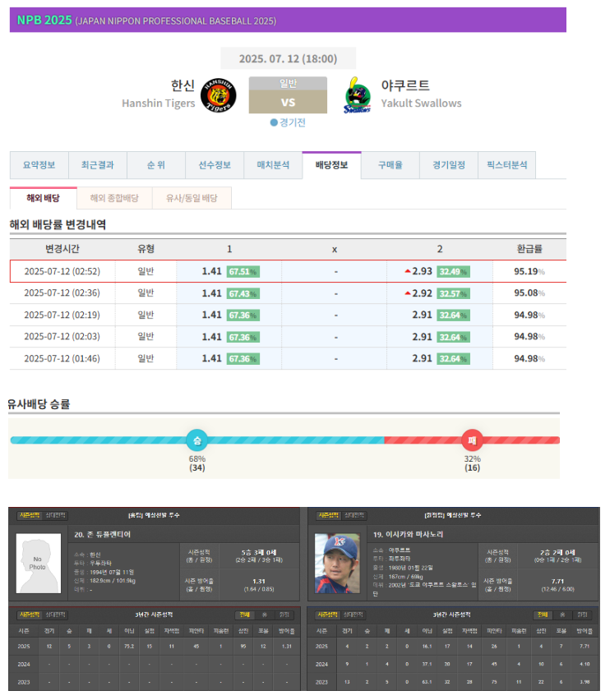Screen dimensions: 610x700
Task: Open the 구매율 tab
Action: 390,165
